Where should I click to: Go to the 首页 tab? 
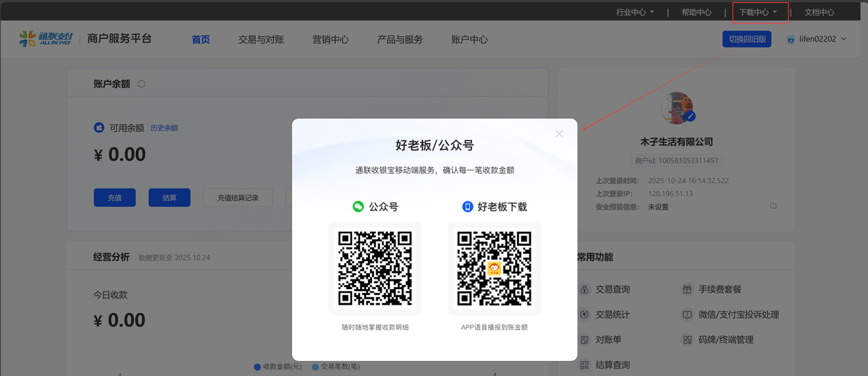point(200,40)
